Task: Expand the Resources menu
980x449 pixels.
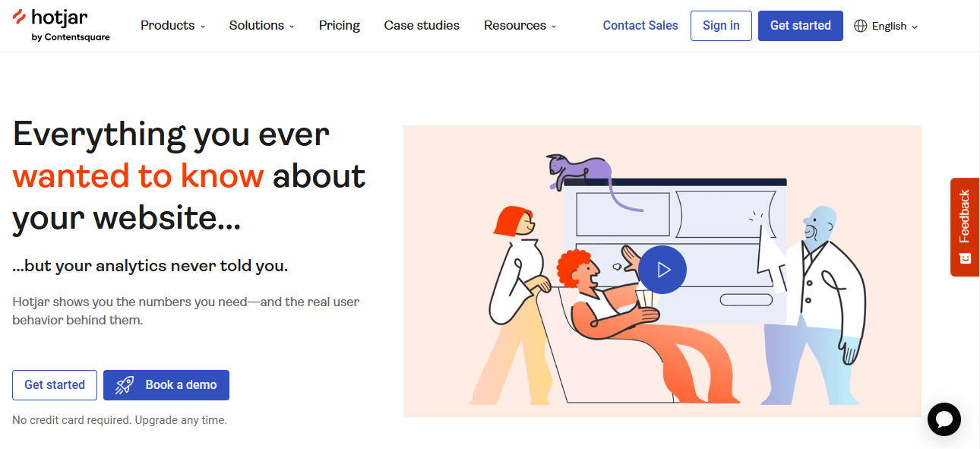Action: pyautogui.click(x=520, y=26)
